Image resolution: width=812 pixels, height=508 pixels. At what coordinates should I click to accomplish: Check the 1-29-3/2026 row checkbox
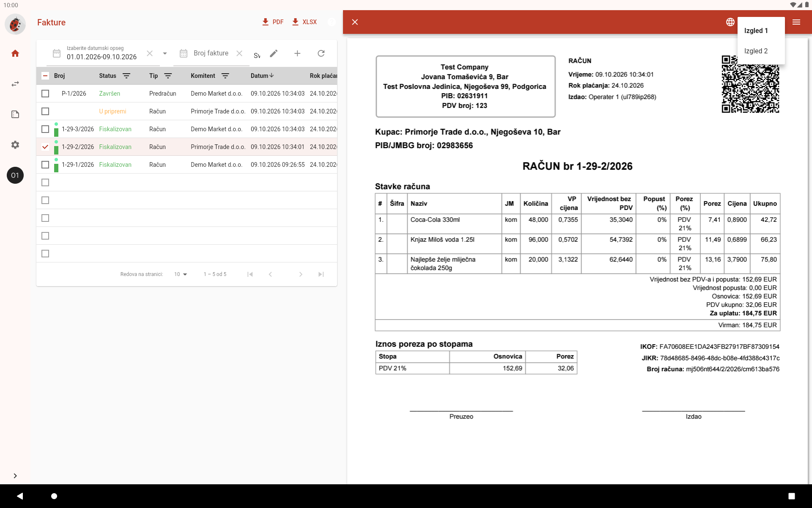click(45, 129)
